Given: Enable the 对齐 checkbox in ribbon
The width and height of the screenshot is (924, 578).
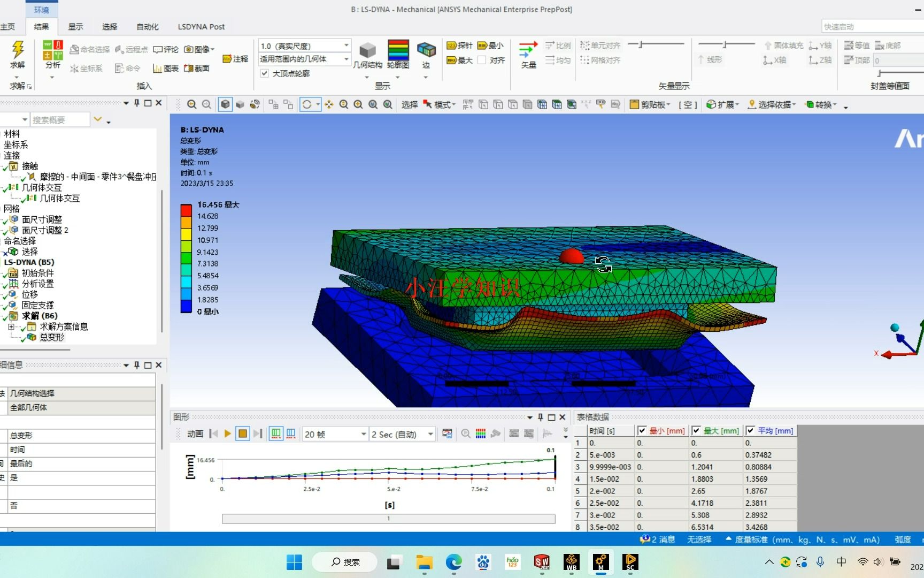Looking at the screenshot, I should pyautogui.click(x=481, y=60).
